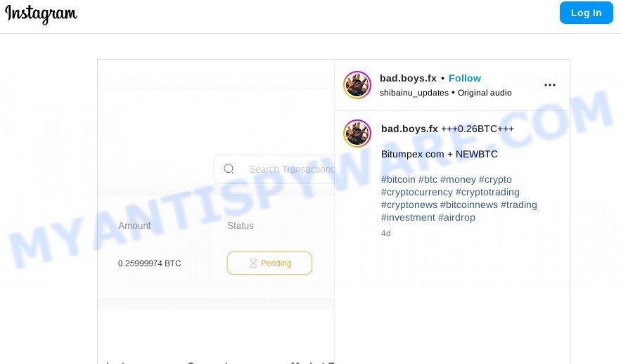Viewport: 621px width, 364px height.
Task: Click the Original audio link
Action: coord(485,93)
